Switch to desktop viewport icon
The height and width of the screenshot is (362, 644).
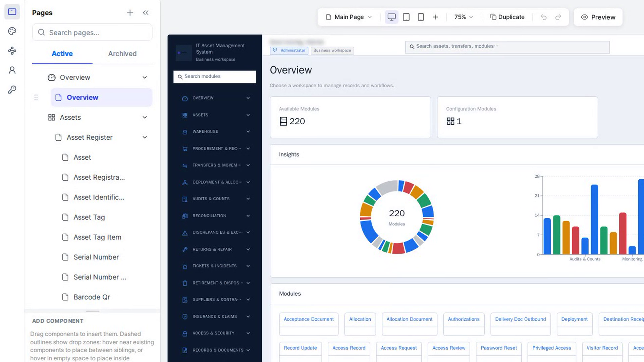click(391, 17)
